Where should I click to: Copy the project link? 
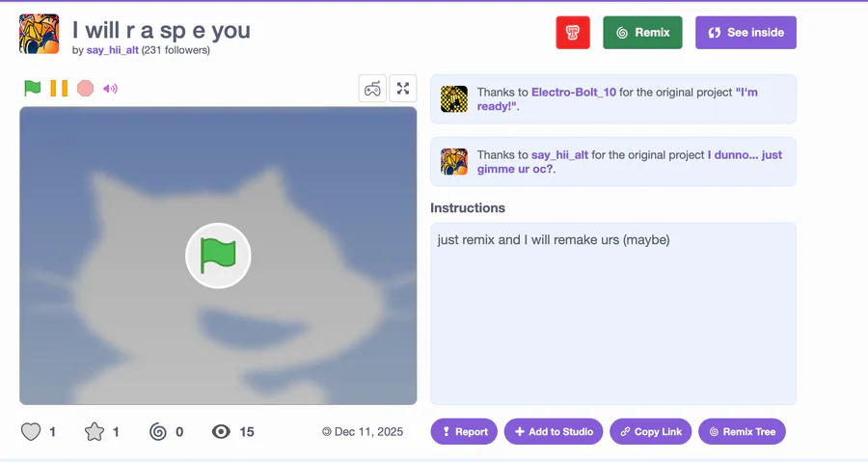650,431
